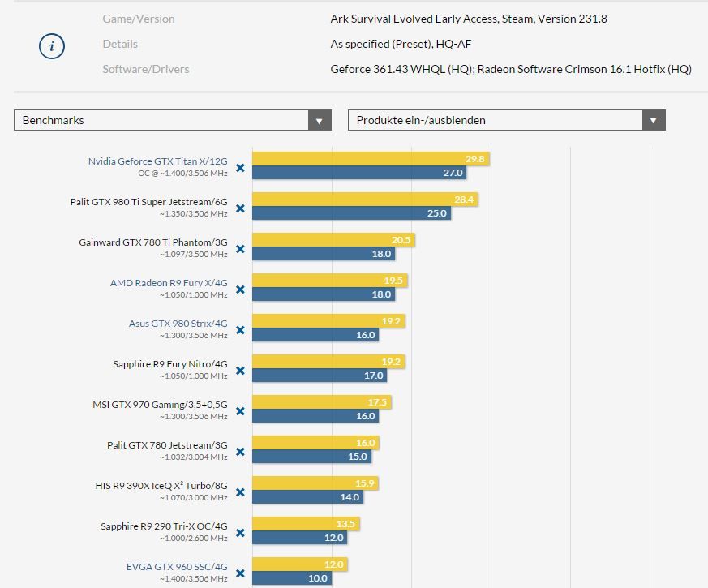Viewport: 708px width, 588px height.
Task: Open Nvidia Geforce GTX Titan X/12G link
Action: coord(157,161)
